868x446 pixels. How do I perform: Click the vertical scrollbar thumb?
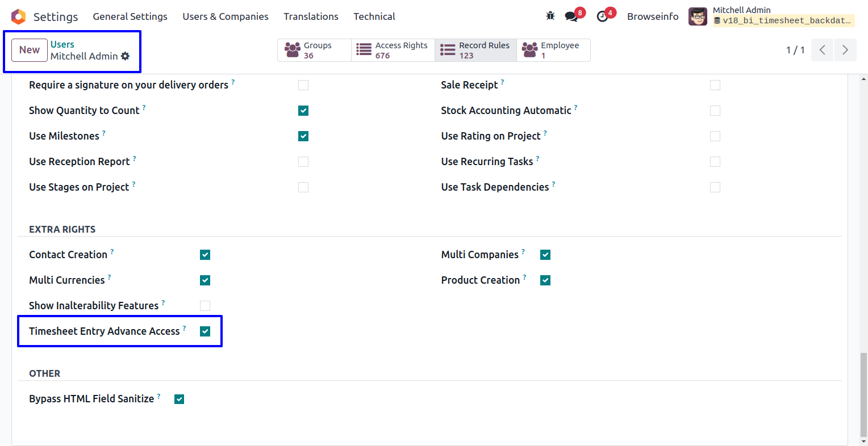click(x=863, y=394)
